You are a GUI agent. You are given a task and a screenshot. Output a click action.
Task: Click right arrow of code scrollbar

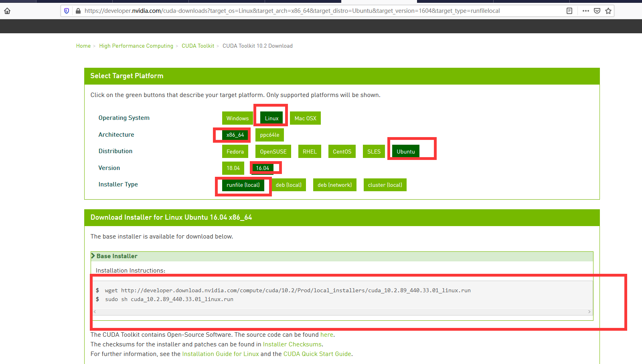point(589,311)
